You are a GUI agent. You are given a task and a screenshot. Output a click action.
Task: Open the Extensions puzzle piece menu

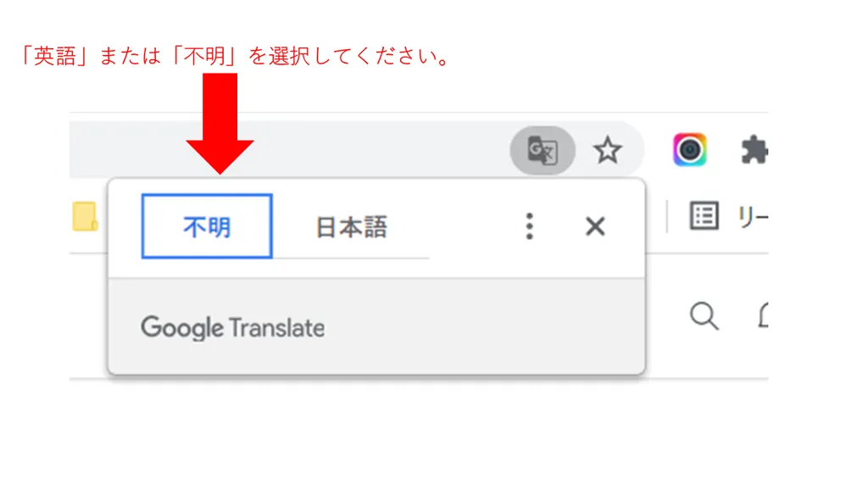point(754,150)
